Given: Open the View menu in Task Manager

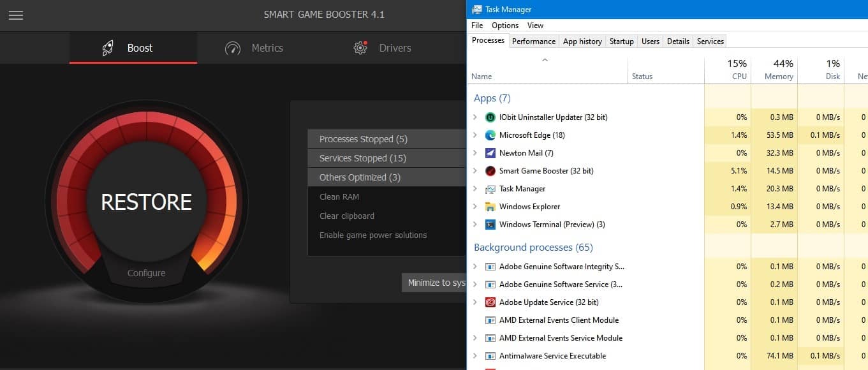Looking at the screenshot, I should pos(536,26).
